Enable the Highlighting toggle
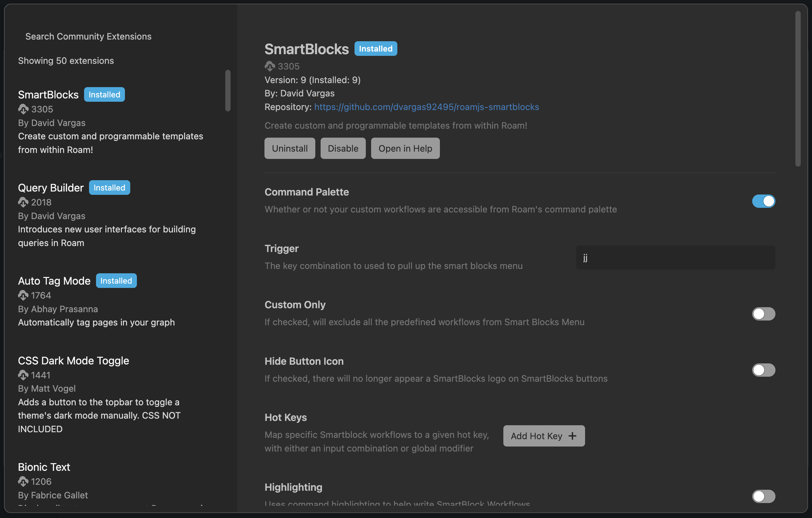812x518 pixels. (763, 496)
